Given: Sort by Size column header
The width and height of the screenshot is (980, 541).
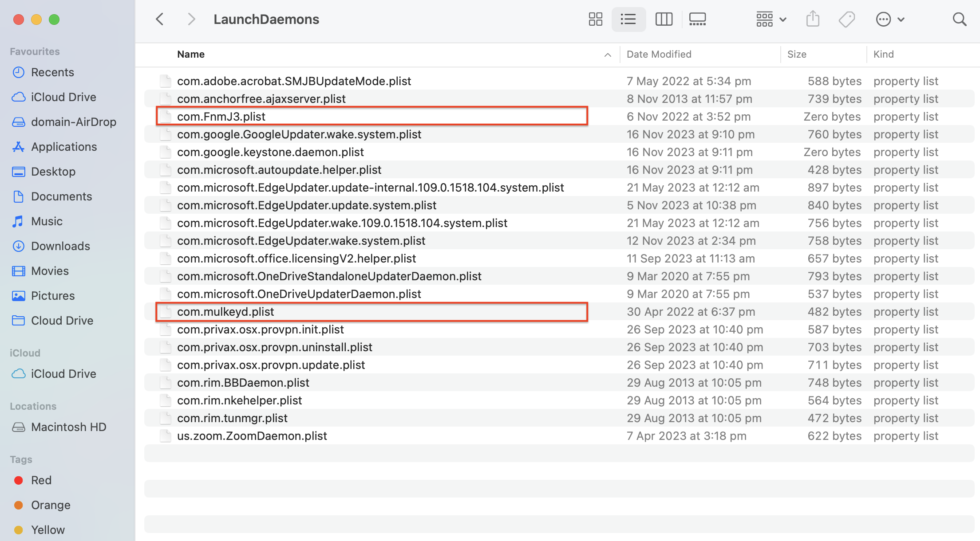Looking at the screenshot, I should tap(797, 54).
